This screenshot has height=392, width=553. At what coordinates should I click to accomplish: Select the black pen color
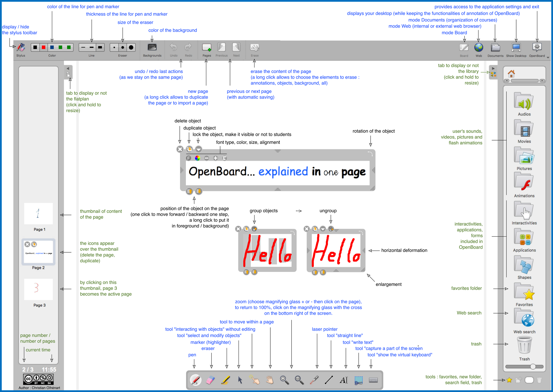(x=35, y=47)
